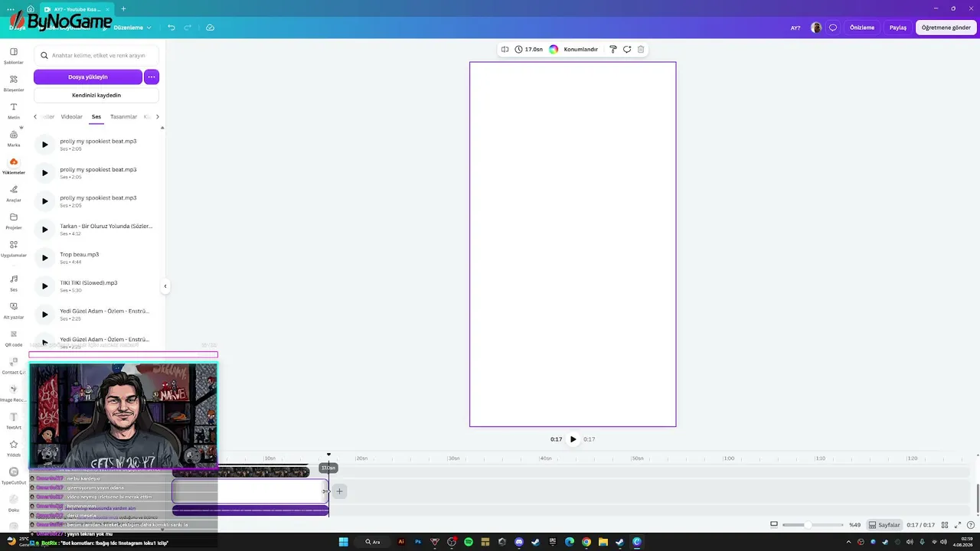Select the AY7 - Youtube Kısa browser tab
The width and height of the screenshot is (980, 551).
click(76, 8)
